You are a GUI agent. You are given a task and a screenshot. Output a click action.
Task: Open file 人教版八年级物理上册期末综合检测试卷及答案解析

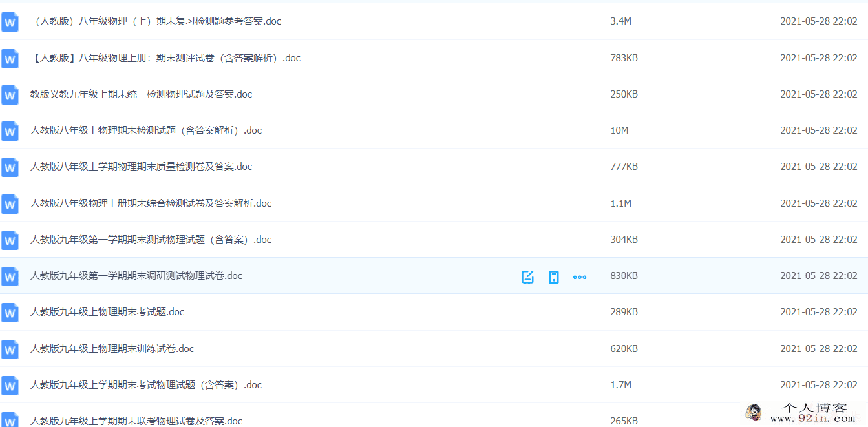pos(151,203)
